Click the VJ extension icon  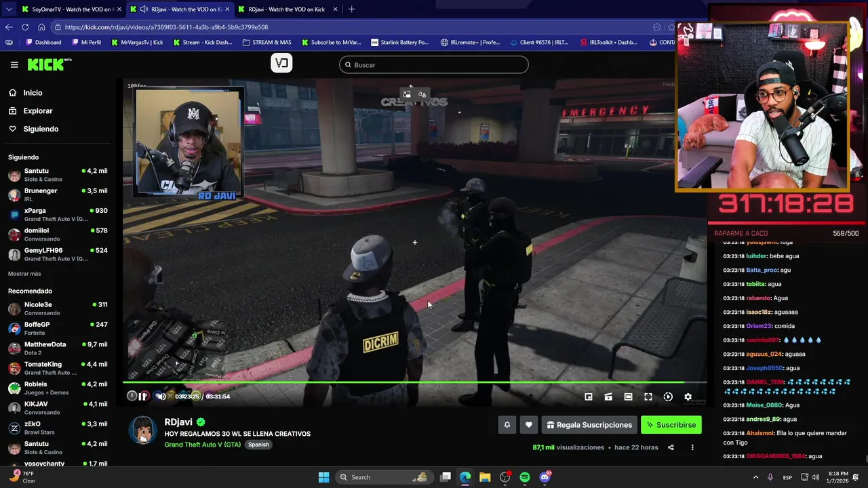[x=281, y=63]
